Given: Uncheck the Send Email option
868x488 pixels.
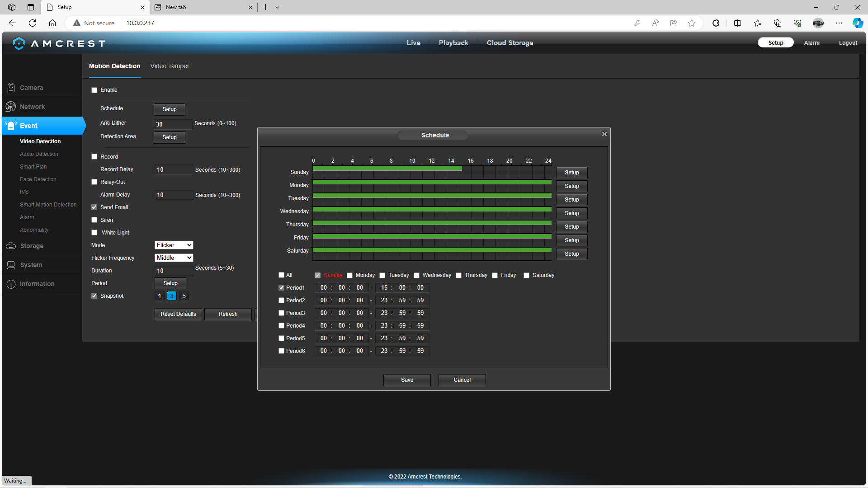Looking at the screenshot, I should pyautogui.click(x=94, y=207).
